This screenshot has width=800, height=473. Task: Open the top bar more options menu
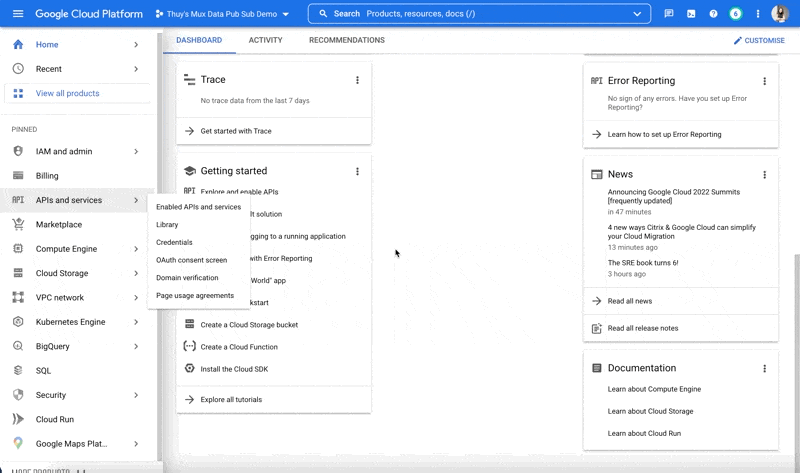pyautogui.click(x=758, y=14)
